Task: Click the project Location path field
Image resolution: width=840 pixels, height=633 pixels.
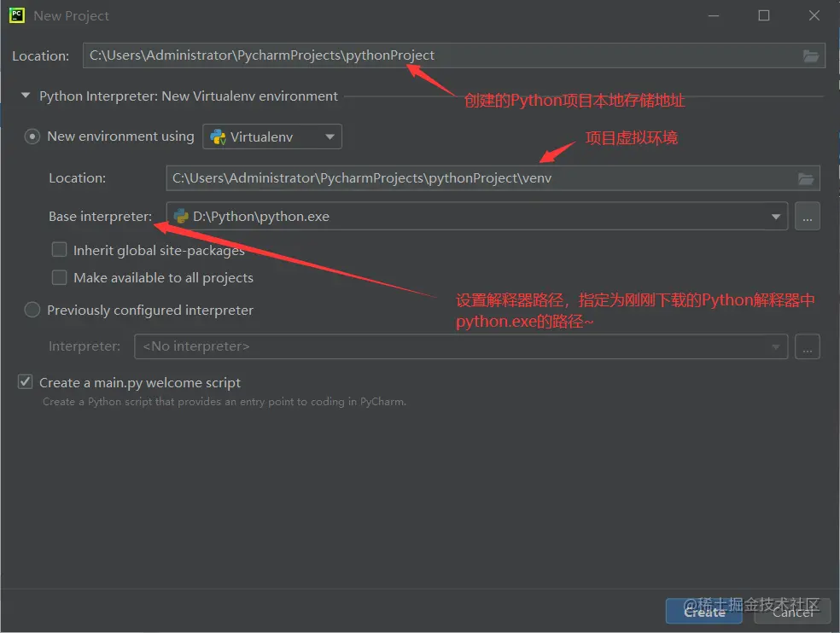Action: click(x=454, y=55)
